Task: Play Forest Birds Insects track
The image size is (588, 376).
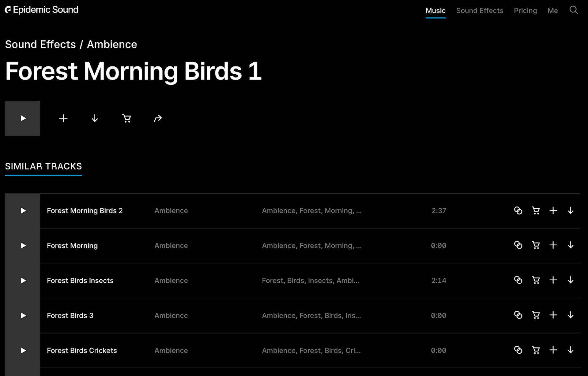Action: click(23, 281)
